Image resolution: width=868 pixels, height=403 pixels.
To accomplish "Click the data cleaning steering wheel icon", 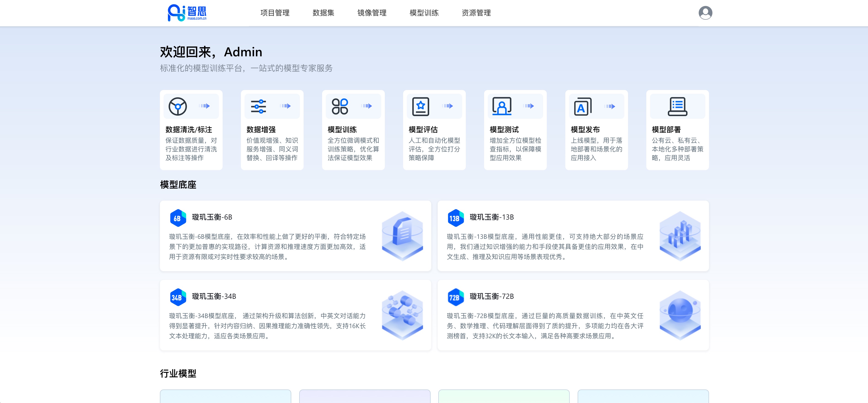I will (178, 106).
